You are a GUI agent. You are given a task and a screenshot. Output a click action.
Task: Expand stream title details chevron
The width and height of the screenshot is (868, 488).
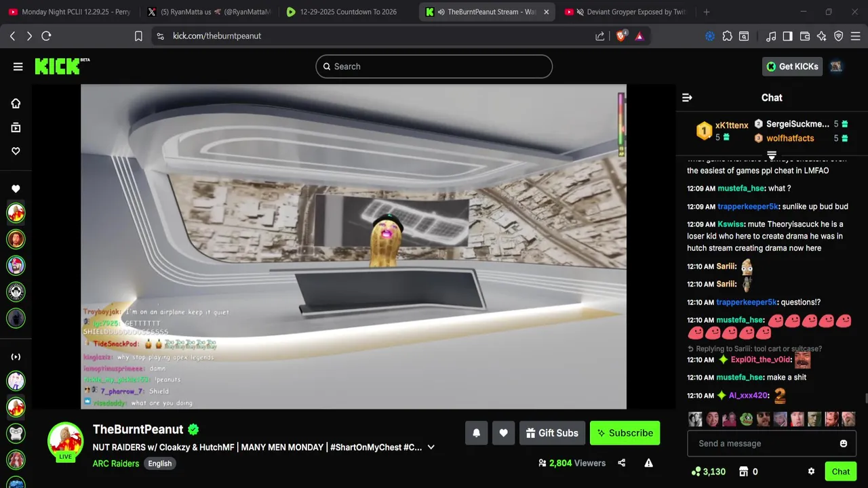[x=431, y=447]
